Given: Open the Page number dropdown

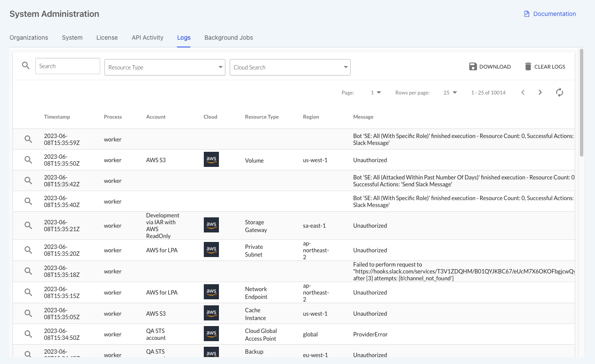Looking at the screenshot, I should click(x=376, y=93).
